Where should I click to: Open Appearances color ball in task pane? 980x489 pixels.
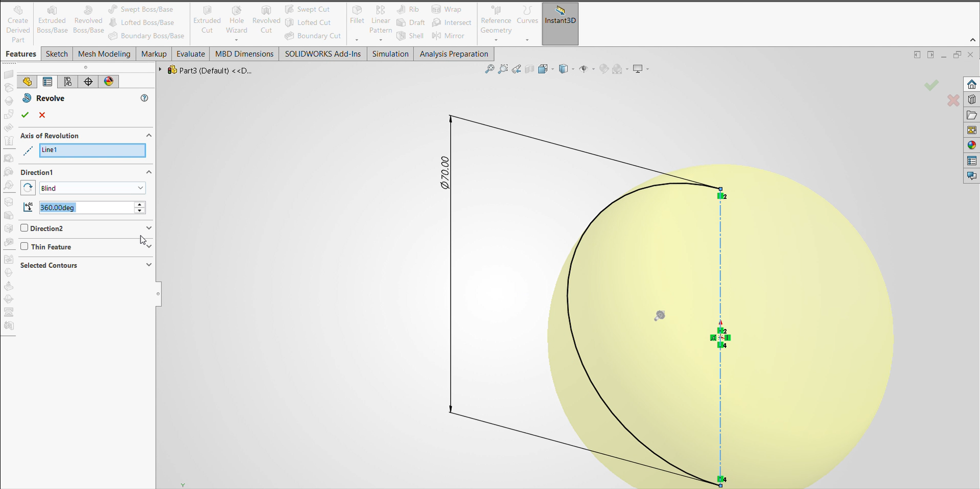972,146
